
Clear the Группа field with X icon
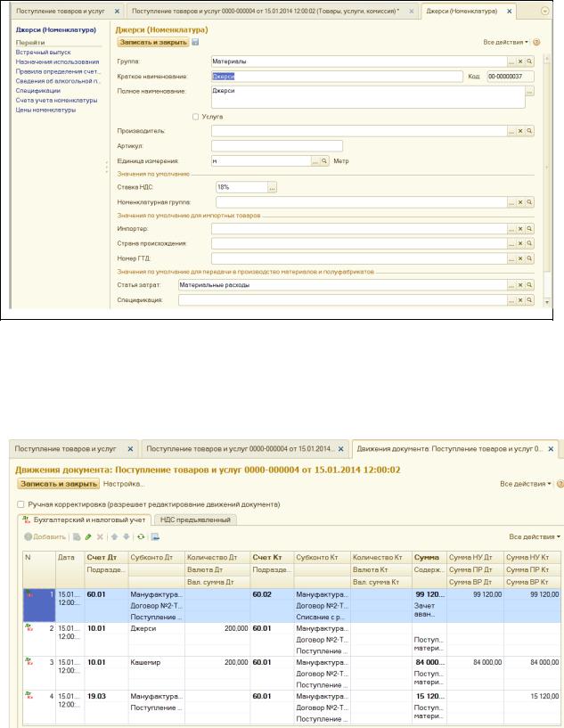coord(520,61)
